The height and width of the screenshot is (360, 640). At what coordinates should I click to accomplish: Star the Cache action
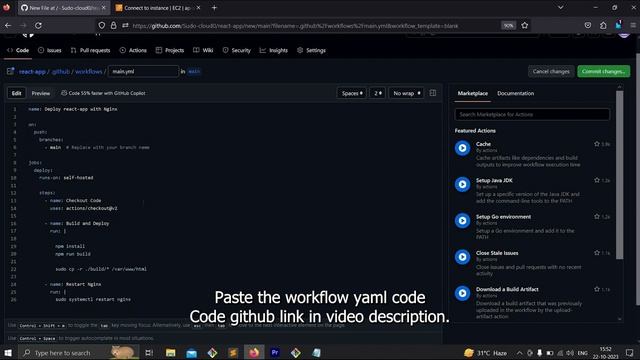pos(597,144)
